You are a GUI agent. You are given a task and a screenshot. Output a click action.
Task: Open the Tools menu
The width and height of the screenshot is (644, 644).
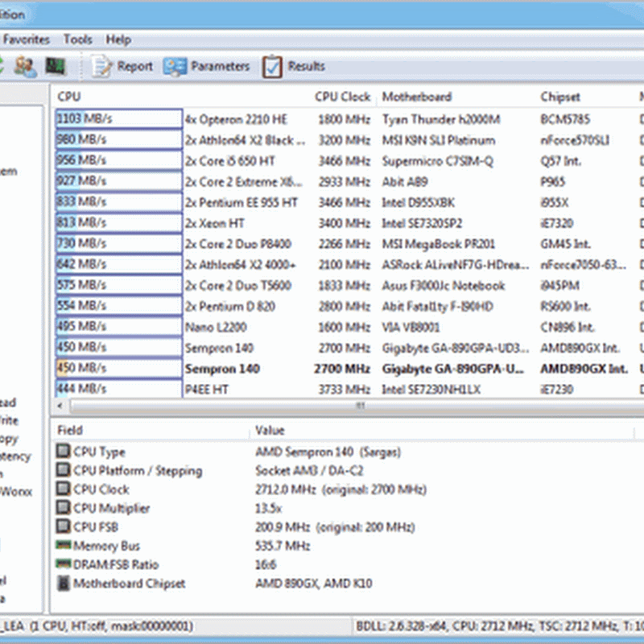coord(78,39)
